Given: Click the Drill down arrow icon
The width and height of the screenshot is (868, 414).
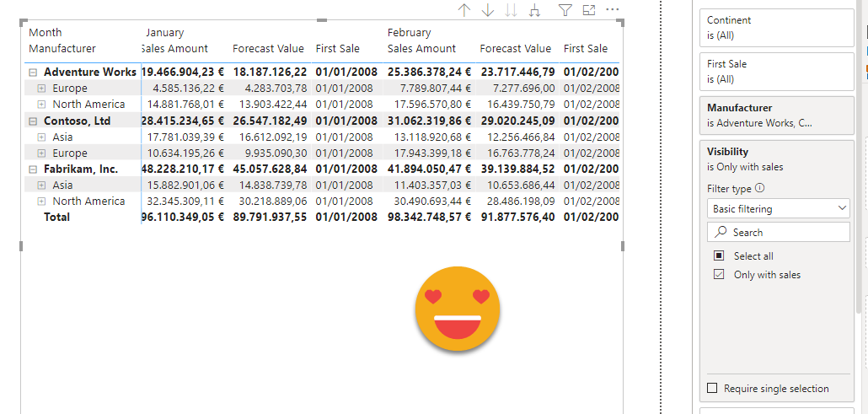Looking at the screenshot, I should pyautogui.click(x=487, y=10).
